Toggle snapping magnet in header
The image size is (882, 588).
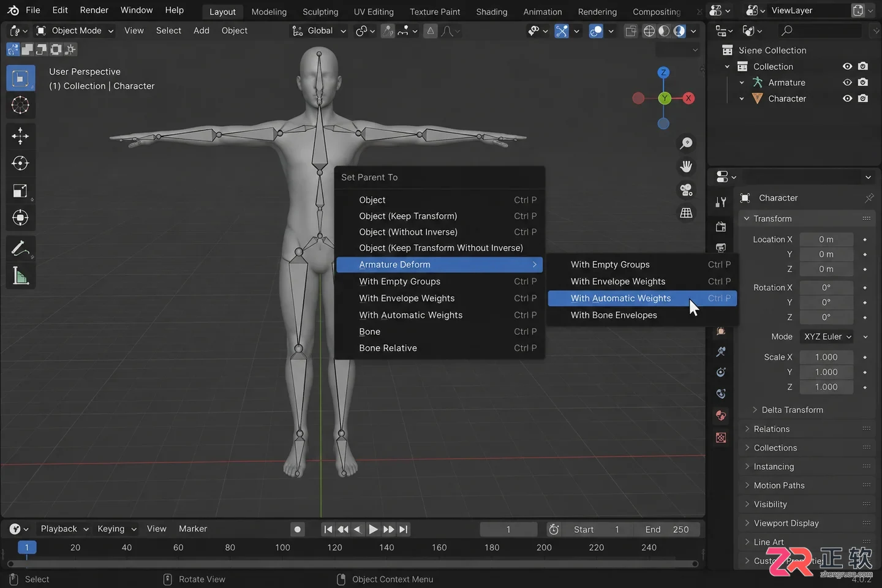[x=388, y=31]
